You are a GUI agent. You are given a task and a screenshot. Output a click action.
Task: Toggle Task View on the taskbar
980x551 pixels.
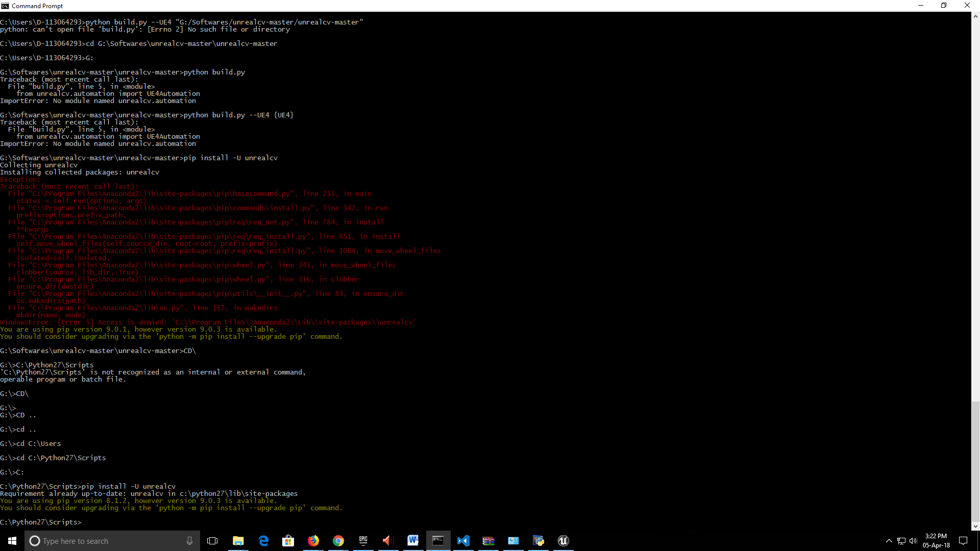[212, 541]
